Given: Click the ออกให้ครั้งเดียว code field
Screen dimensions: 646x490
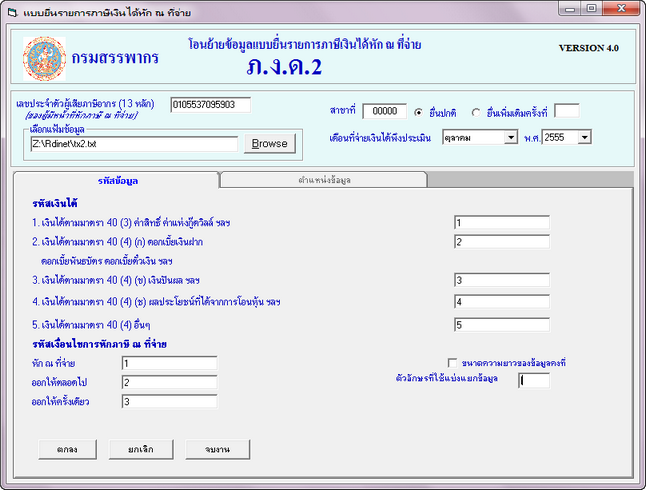Looking at the screenshot, I should tap(169, 401).
